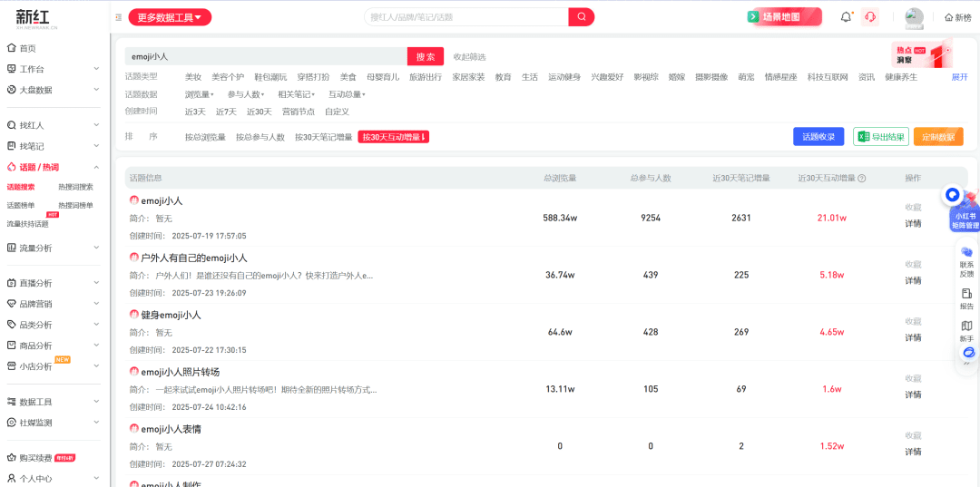Select 运动健身 topic type
Screen dimensions: 980x487
(564, 77)
